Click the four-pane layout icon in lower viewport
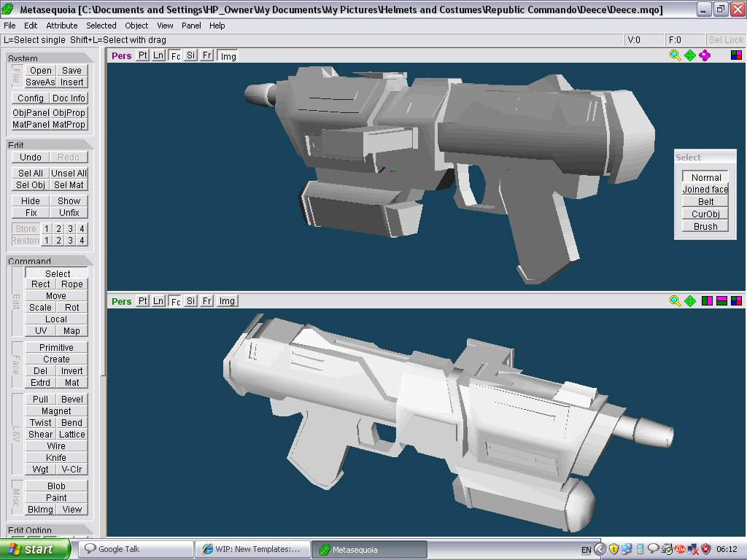This screenshot has width=747, height=560. [x=736, y=300]
